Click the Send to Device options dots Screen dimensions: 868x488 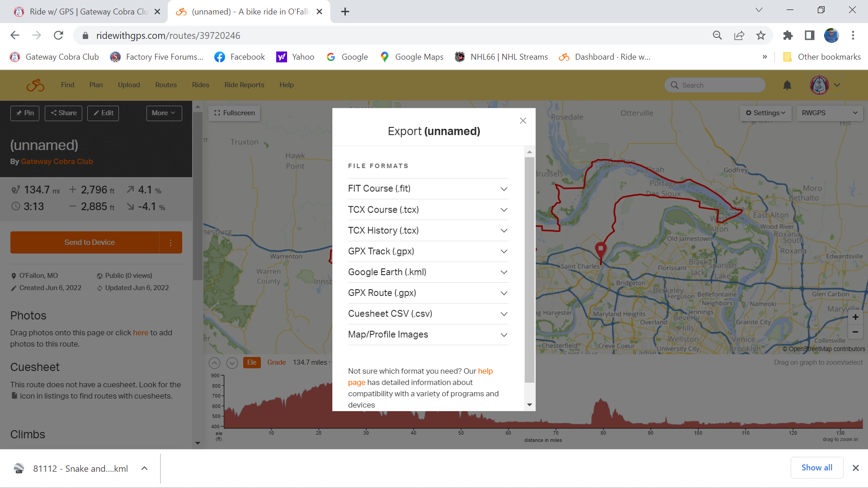tap(170, 243)
